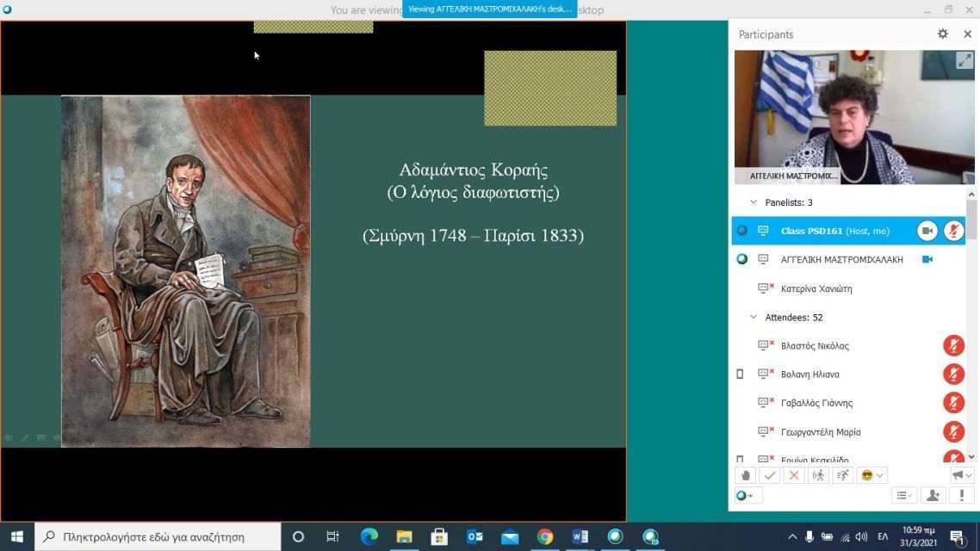Click the Viewing ΑΓΓΕΛΙΚΗ ΜΑΣΤΡΟΜΙΧΑΛΑΚΗ's desktop banner
980x551 pixels.
489,9
